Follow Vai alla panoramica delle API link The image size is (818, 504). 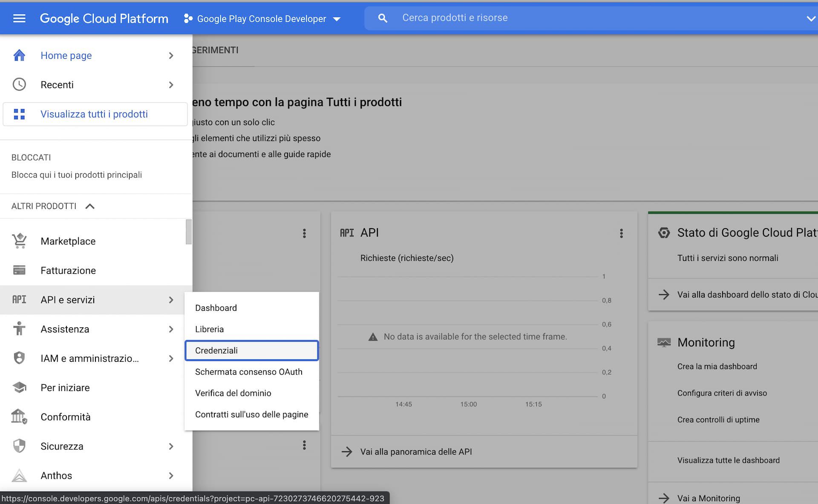point(416,452)
